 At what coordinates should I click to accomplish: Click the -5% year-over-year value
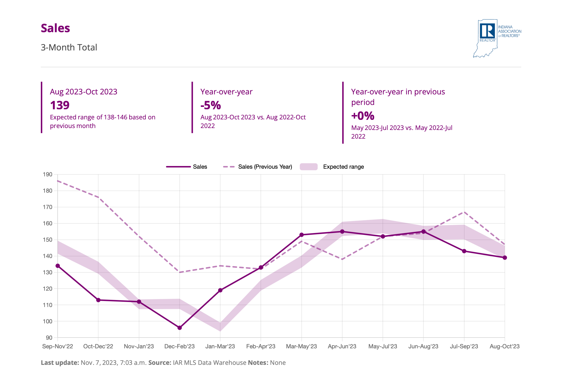click(210, 105)
